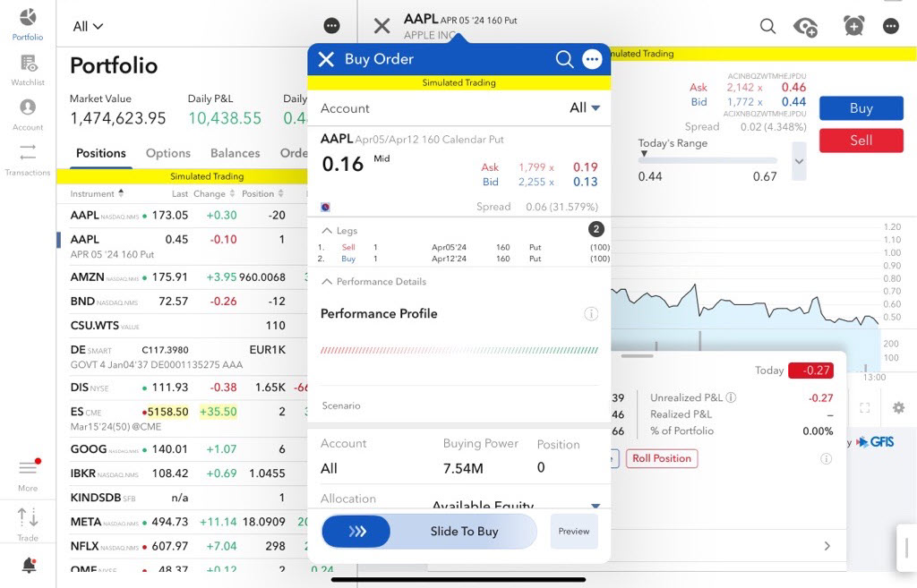Image resolution: width=917 pixels, height=588 pixels.
Task: Click the blue Buy button
Action: pos(861,108)
